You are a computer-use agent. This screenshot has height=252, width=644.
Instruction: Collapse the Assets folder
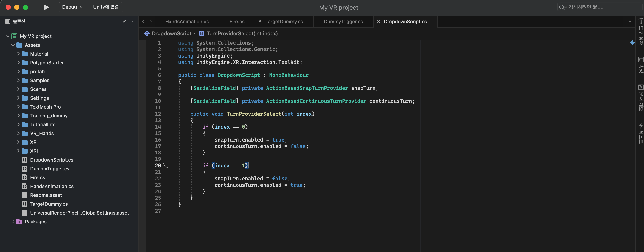13,45
